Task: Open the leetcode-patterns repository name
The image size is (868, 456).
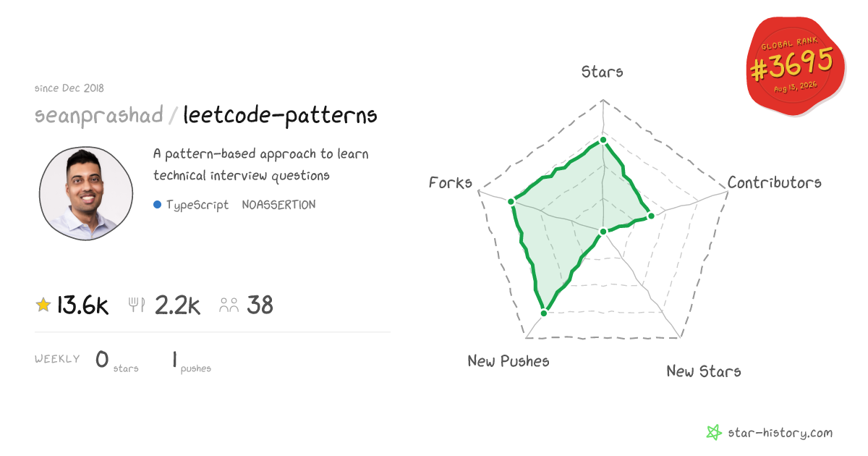Action: tap(280, 116)
